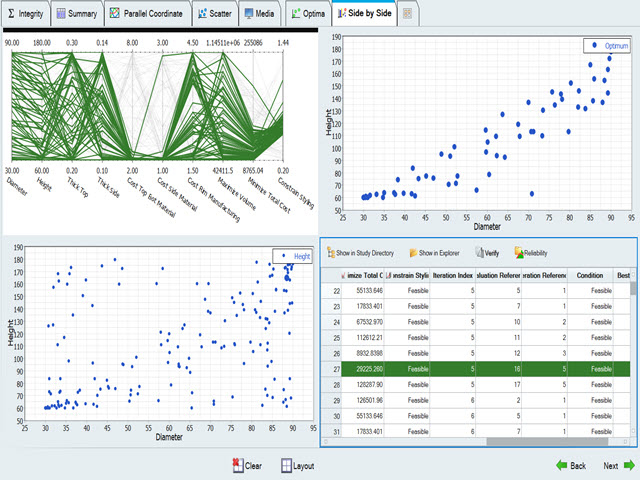Viewport: 640px width, 480px height.
Task: Select table row 23 with 17833.401
Action: coord(476,306)
